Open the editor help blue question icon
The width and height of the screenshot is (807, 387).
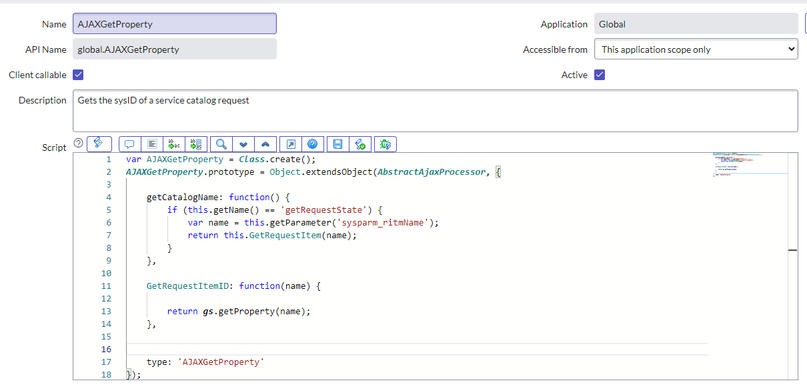click(312, 145)
